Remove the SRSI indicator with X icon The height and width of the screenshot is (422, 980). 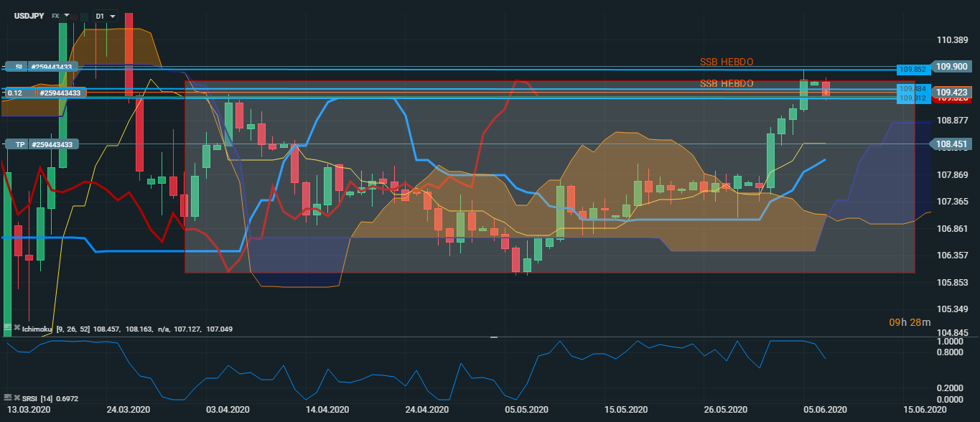point(17,397)
